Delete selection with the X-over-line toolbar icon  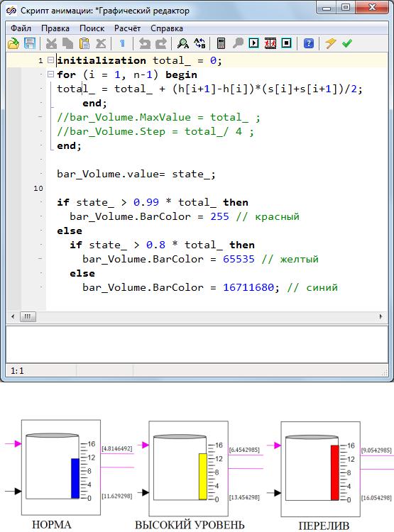pos(101,44)
